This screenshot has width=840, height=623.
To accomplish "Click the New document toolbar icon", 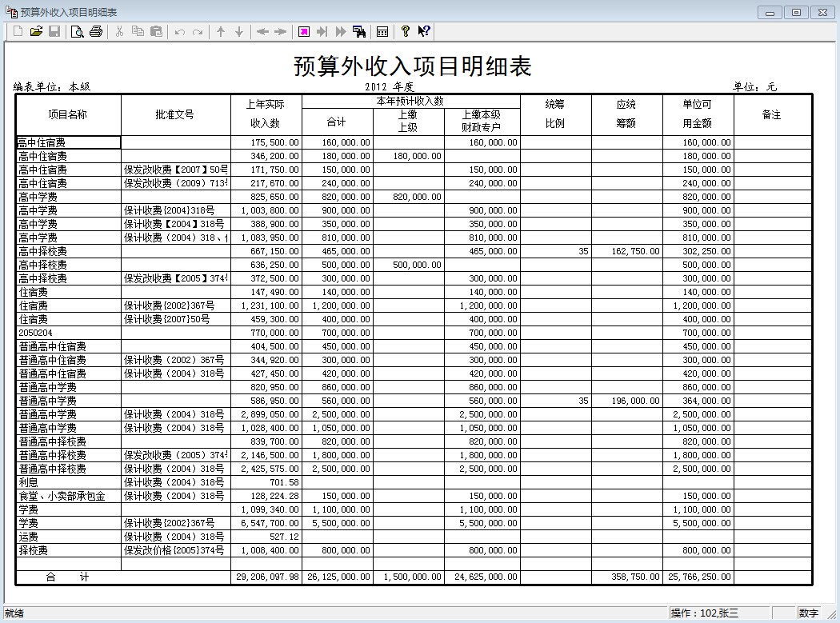I will point(18,32).
